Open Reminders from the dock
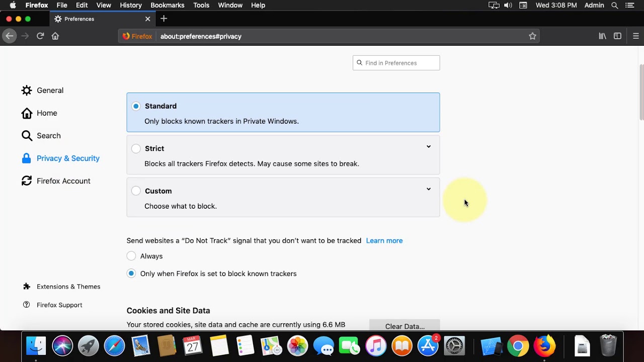This screenshot has width=644, height=362. click(246, 346)
